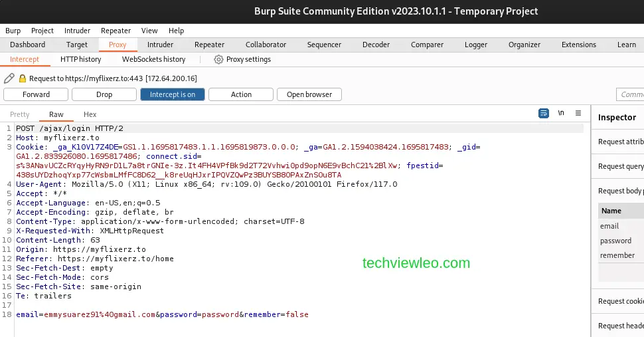Click the pencil edit icon beside the request target
Screen dimensions: 644x337
click(x=9, y=78)
